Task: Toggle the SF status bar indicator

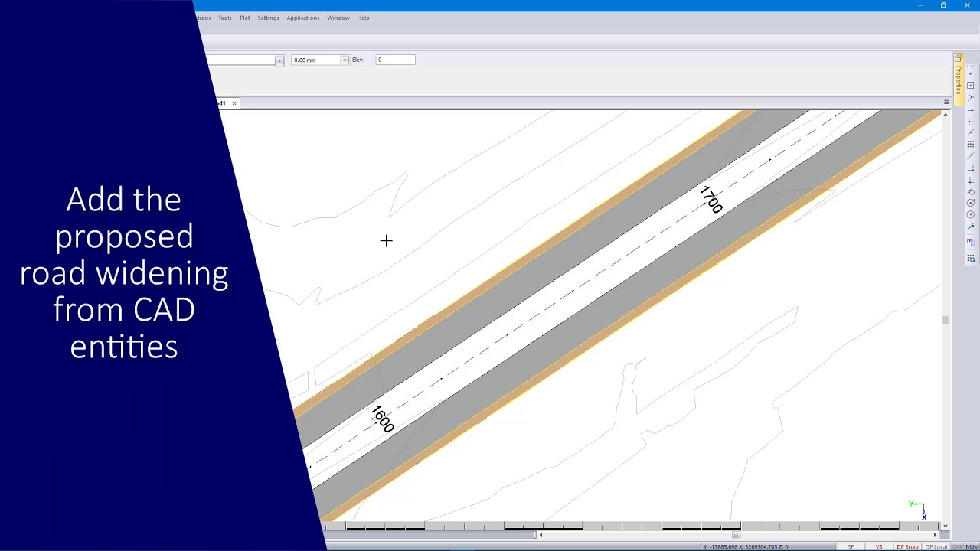Action: pos(851,546)
